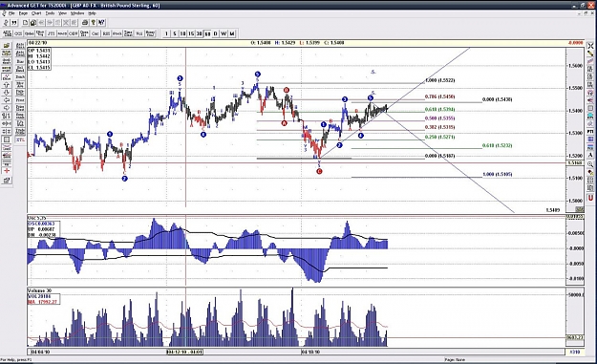Click the 0.382 (1.5315) retracement label
Image resolution: width=597 pixels, height=364 pixels.
tap(439, 127)
